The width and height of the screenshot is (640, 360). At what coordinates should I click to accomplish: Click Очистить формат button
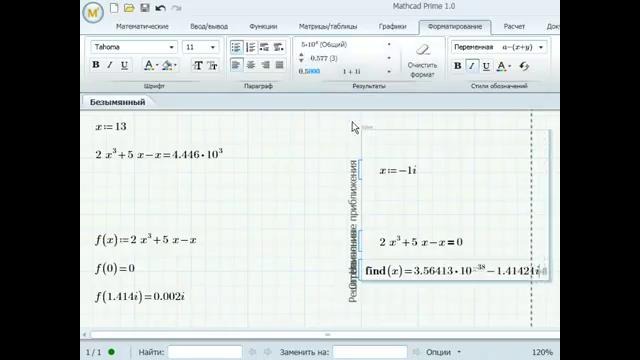pos(422,61)
